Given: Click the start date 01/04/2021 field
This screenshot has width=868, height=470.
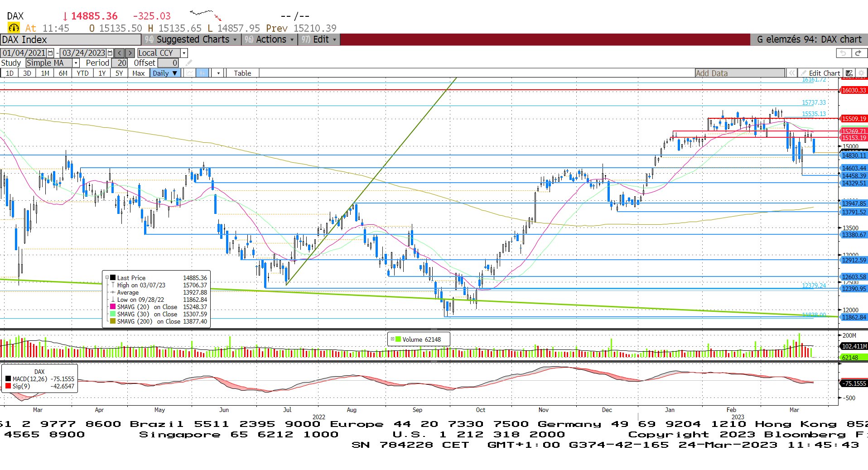Looking at the screenshot, I should coord(24,53).
